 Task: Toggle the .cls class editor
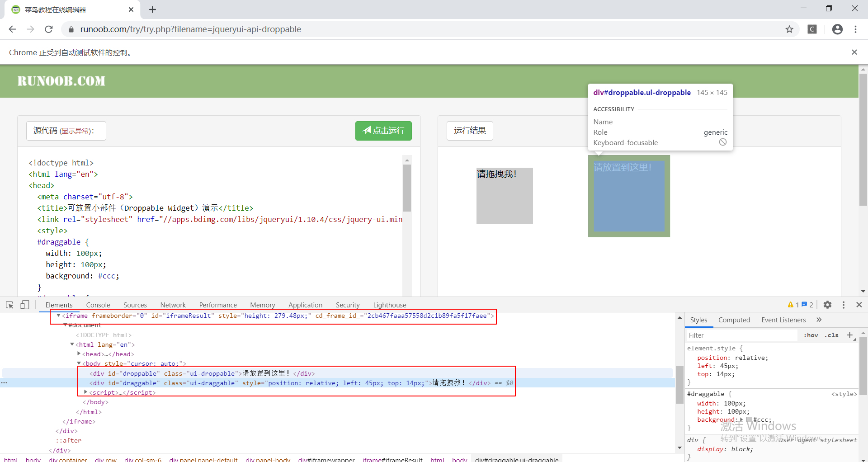(831, 335)
